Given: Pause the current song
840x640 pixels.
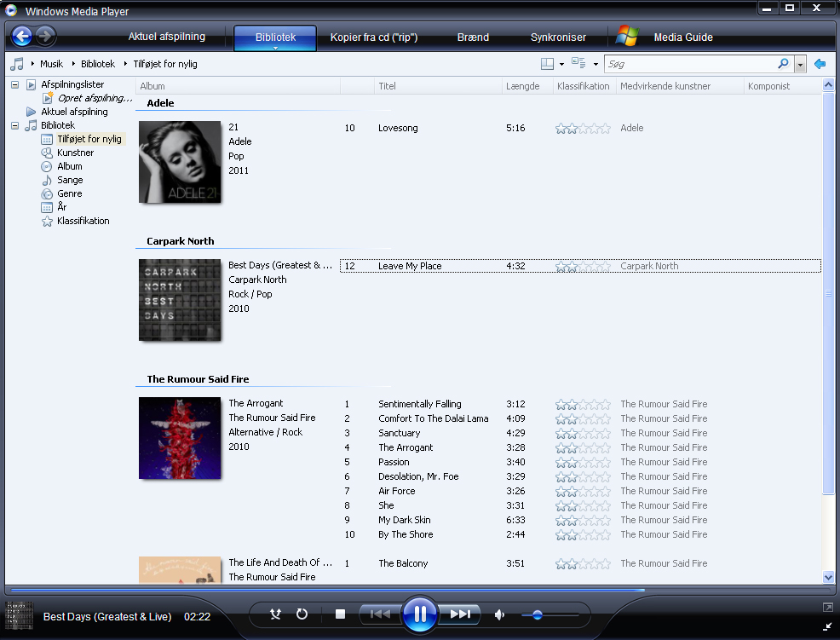Looking at the screenshot, I should (419, 614).
